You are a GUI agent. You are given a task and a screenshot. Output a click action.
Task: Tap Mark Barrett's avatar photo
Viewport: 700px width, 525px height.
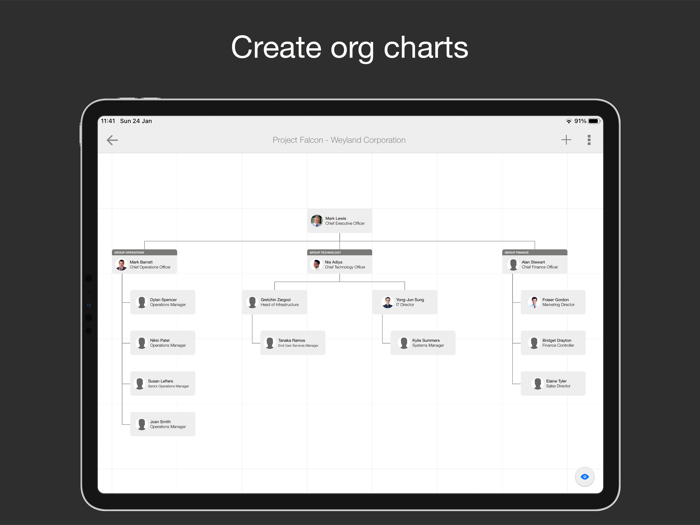coord(122,265)
